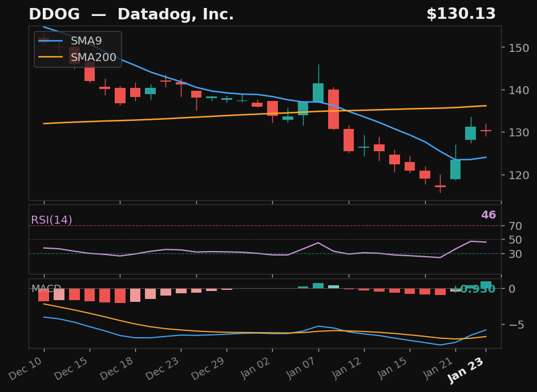Click the MACD panel label

[x=46, y=289]
